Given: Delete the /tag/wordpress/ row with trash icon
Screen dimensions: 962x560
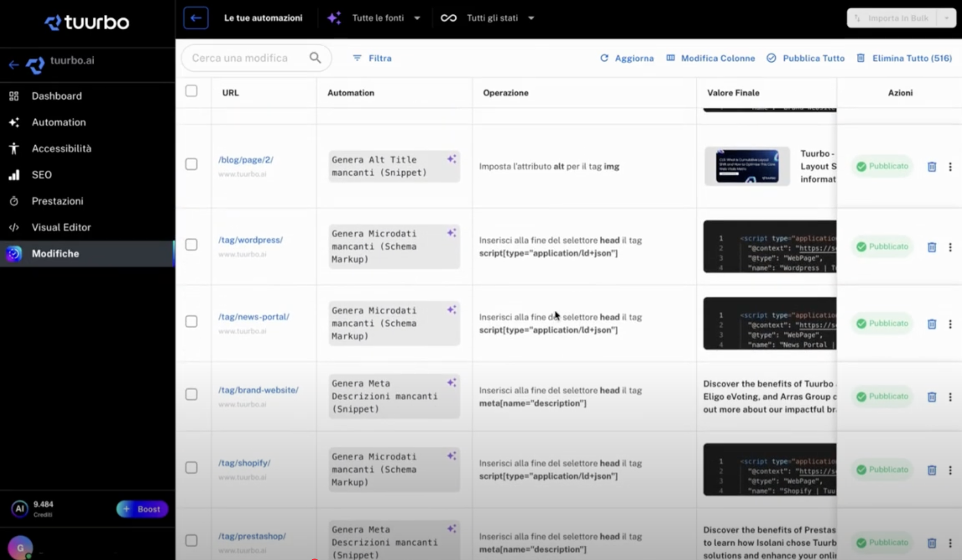Looking at the screenshot, I should click(x=931, y=247).
